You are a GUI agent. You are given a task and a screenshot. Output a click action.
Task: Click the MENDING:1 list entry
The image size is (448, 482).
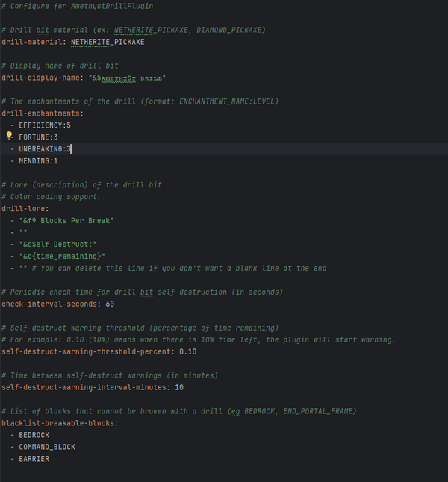click(38, 161)
